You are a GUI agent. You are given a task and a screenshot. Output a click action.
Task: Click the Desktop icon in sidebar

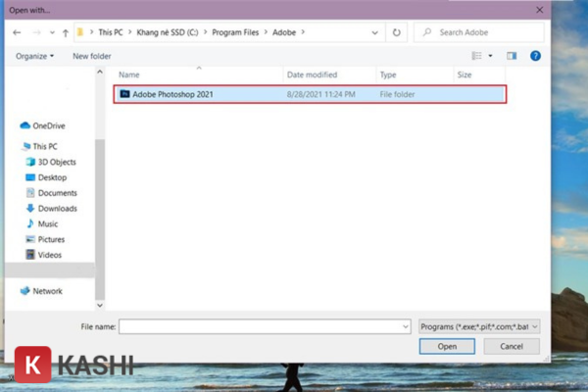pos(30,177)
